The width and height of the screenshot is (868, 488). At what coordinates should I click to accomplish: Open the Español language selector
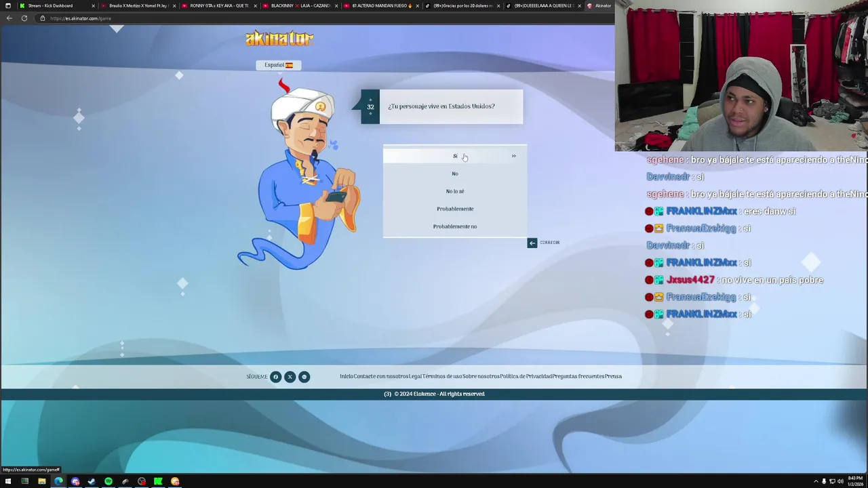pos(278,65)
